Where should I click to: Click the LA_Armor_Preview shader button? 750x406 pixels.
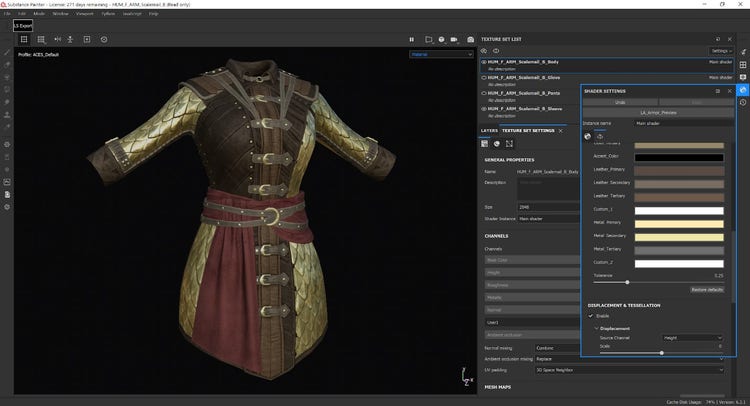[657, 112]
